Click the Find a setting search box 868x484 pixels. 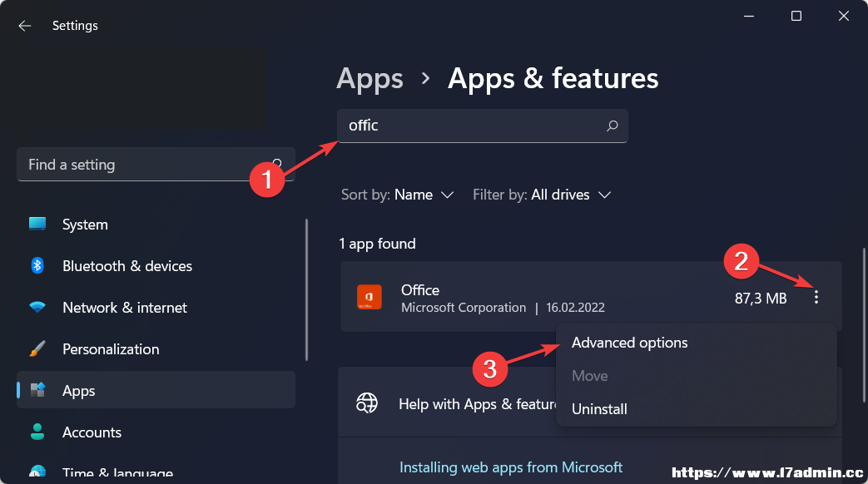pos(156,165)
